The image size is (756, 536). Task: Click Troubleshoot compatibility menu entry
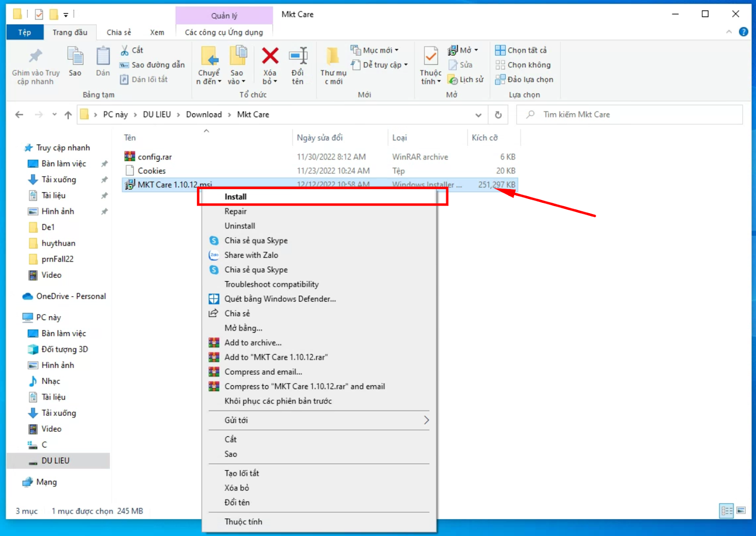tap(319, 285)
